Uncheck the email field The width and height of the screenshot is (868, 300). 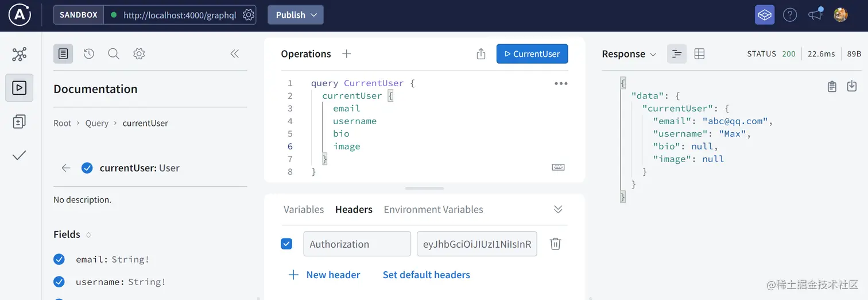[59, 259]
